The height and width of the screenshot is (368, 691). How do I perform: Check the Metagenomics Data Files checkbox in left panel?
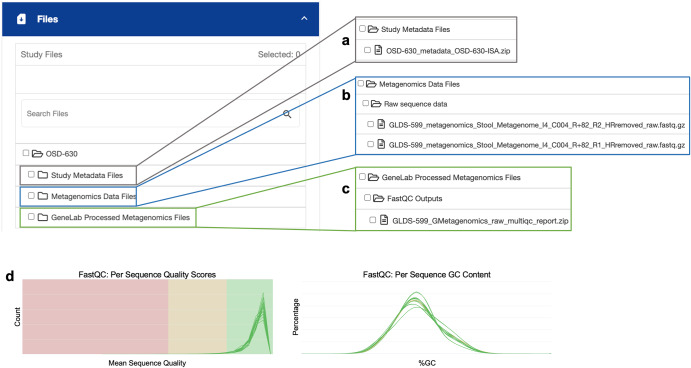click(31, 195)
